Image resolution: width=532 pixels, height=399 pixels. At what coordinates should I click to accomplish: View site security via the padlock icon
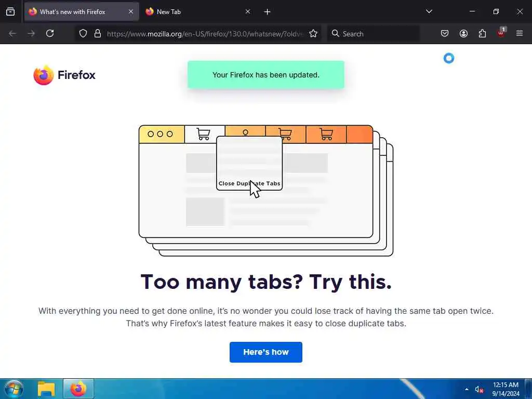98,34
